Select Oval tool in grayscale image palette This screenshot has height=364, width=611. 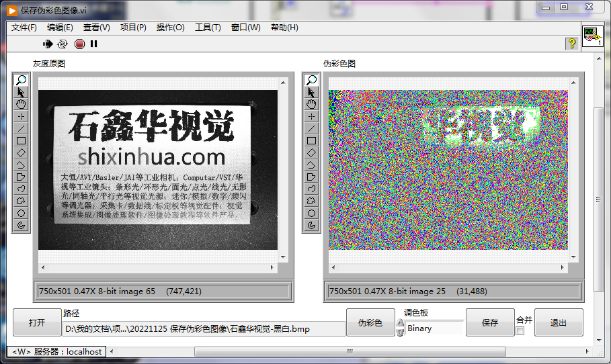tap(21, 213)
